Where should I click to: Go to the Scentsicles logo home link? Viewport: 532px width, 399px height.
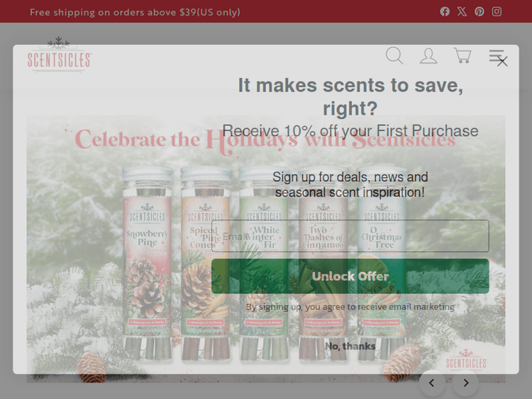pos(59,55)
